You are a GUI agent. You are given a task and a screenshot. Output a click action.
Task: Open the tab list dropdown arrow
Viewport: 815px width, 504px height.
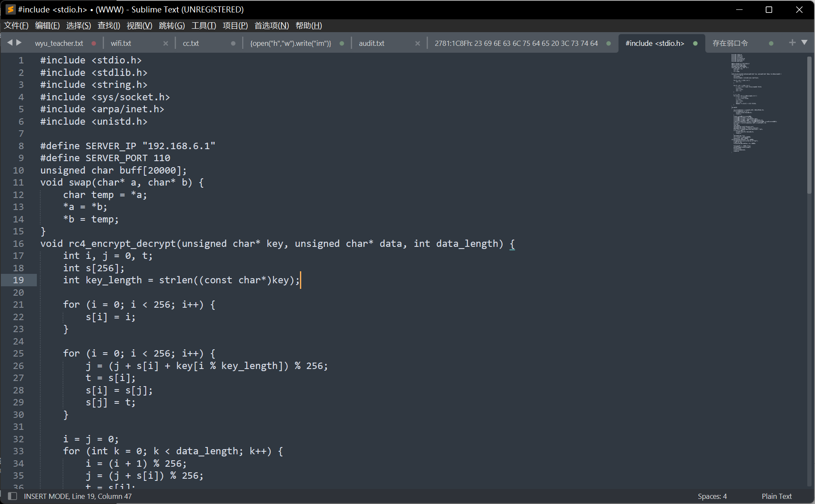coord(804,42)
